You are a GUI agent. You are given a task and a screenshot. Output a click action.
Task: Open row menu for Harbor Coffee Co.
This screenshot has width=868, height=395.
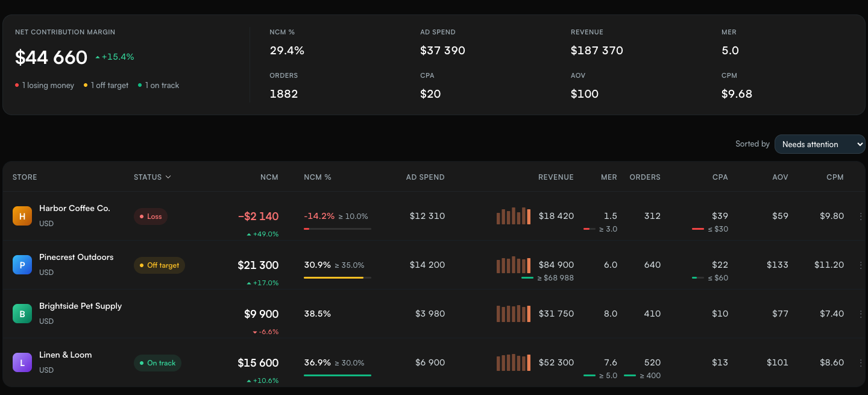pyautogui.click(x=860, y=216)
